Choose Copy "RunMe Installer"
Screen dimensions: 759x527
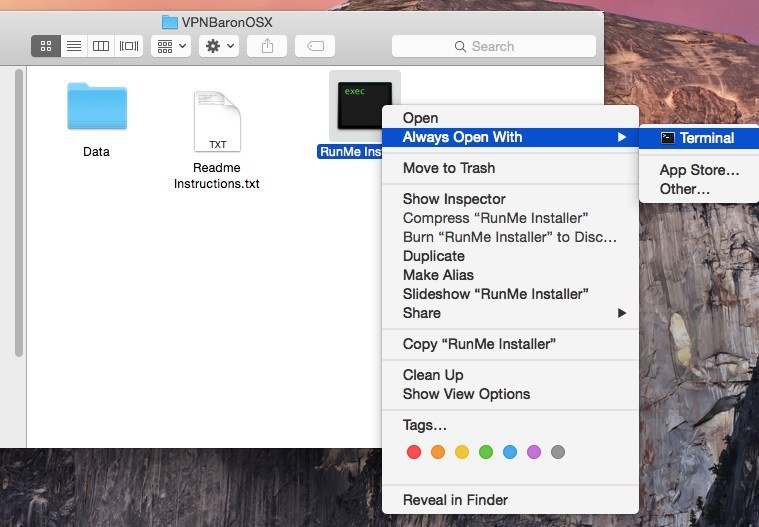[510, 344]
